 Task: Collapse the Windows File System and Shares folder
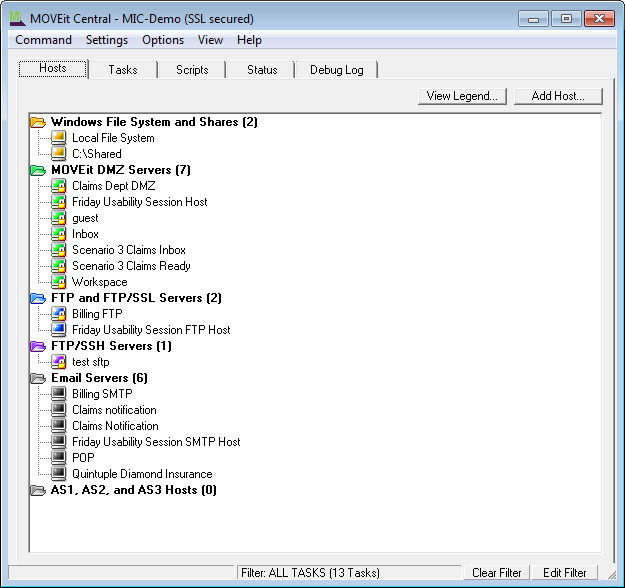(x=38, y=122)
